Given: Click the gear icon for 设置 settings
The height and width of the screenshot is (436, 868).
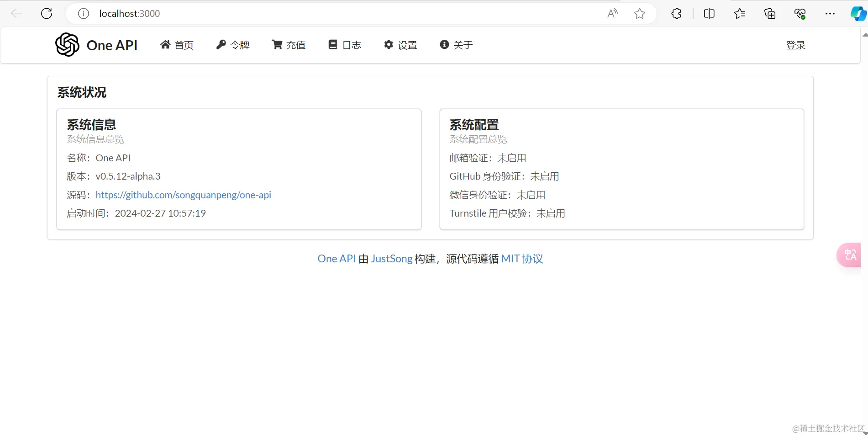Looking at the screenshot, I should pyautogui.click(x=388, y=44).
